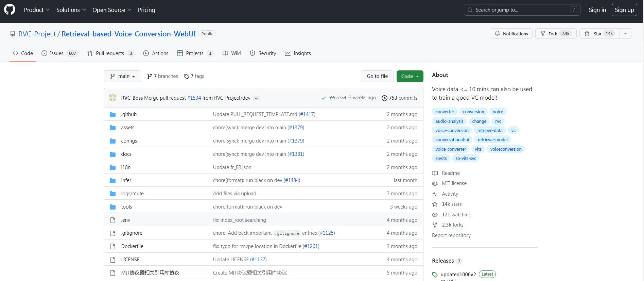This screenshot has width=644, height=281.
Task: Focus the Search or jump to field
Action: click(522, 10)
